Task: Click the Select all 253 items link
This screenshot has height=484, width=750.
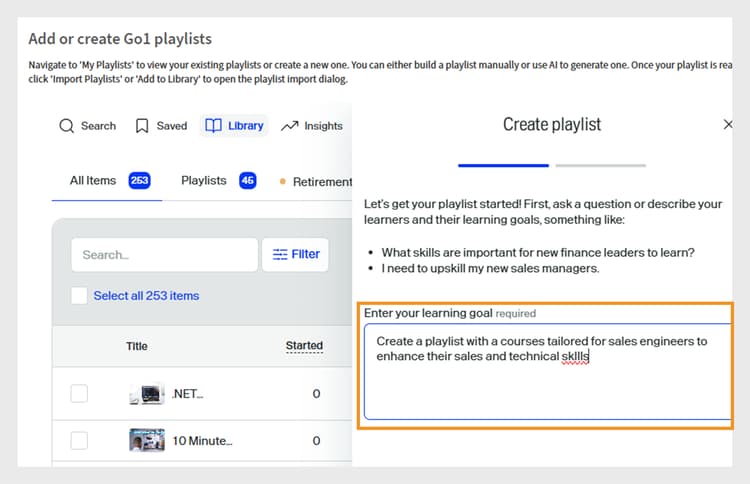Action: tap(146, 296)
